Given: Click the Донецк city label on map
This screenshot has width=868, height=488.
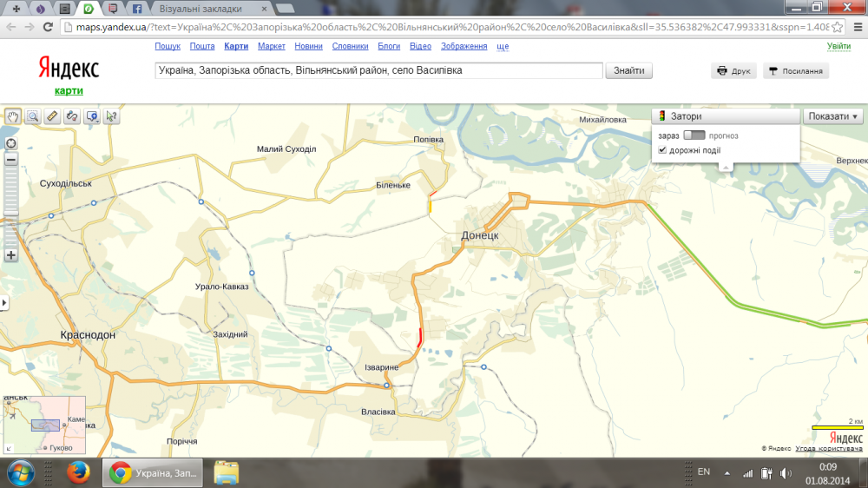Looking at the screenshot, I should coord(480,235).
